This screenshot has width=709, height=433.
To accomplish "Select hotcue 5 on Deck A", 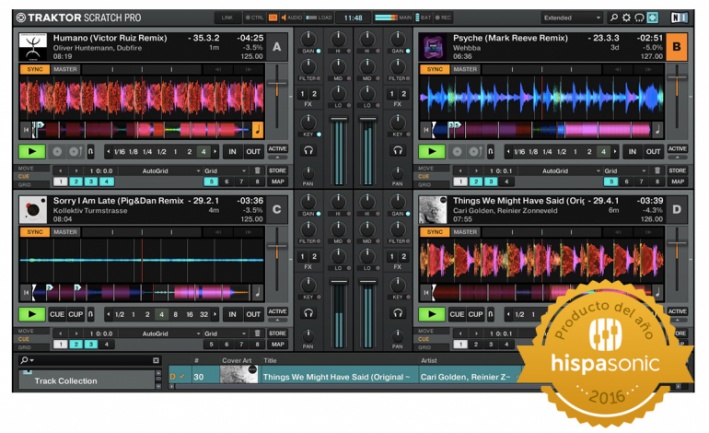I will click(x=211, y=182).
